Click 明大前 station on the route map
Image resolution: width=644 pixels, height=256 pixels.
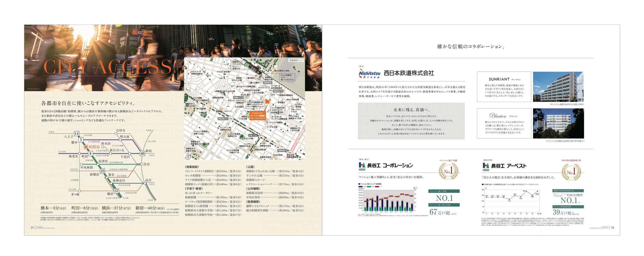click(x=125, y=137)
